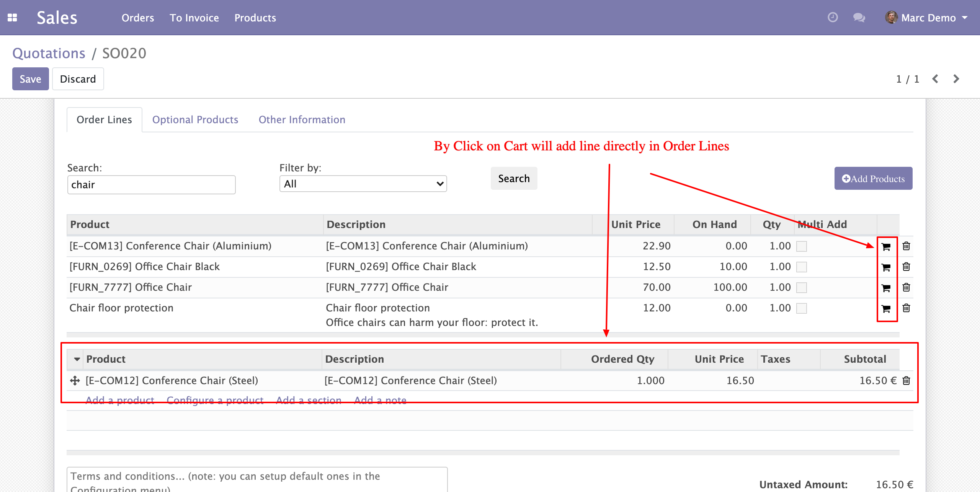The width and height of the screenshot is (980, 492).
Task: Click cart icon for Conference Chair (Aluminium)
Action: [886, 246]
